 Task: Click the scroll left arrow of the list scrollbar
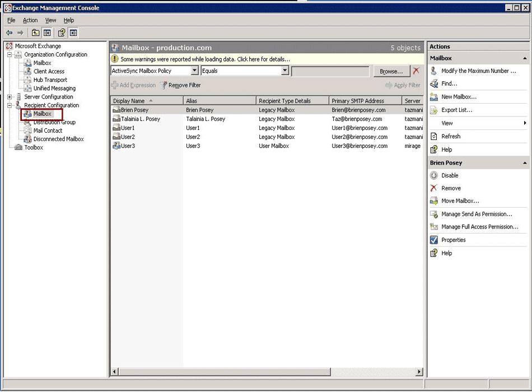point(114,372)
